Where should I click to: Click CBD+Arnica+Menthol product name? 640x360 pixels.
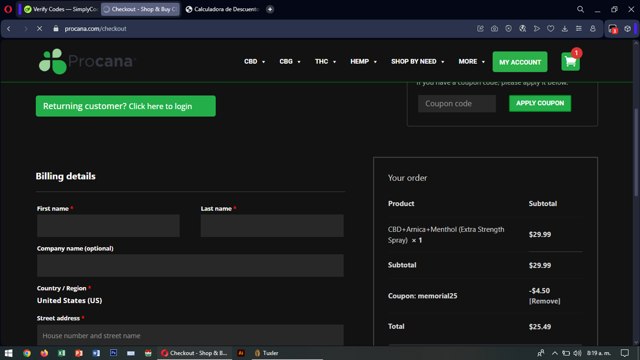click(x=446, y=235)
